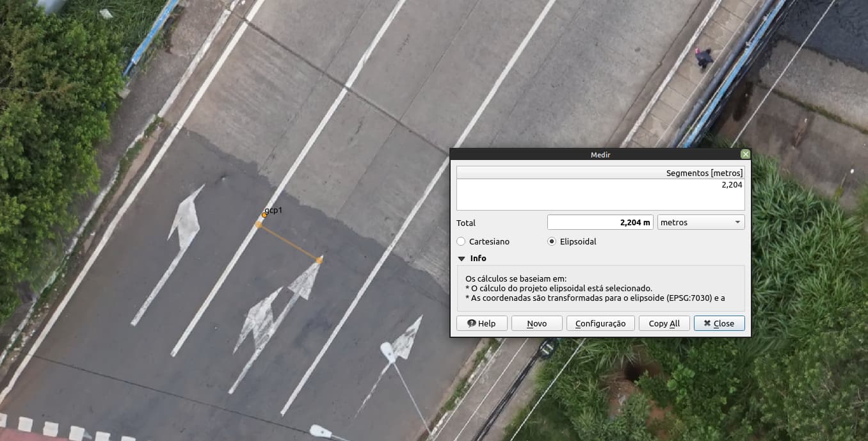Screen dimensions: 868x441
Task: Click the gcp1 label text on the map
Action: [273, 210]
